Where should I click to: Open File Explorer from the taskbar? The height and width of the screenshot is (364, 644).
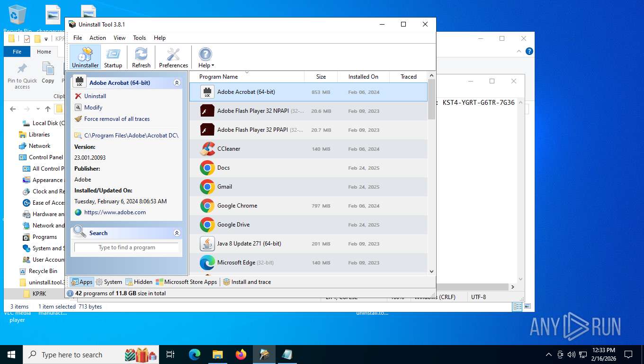coord(218,355)
